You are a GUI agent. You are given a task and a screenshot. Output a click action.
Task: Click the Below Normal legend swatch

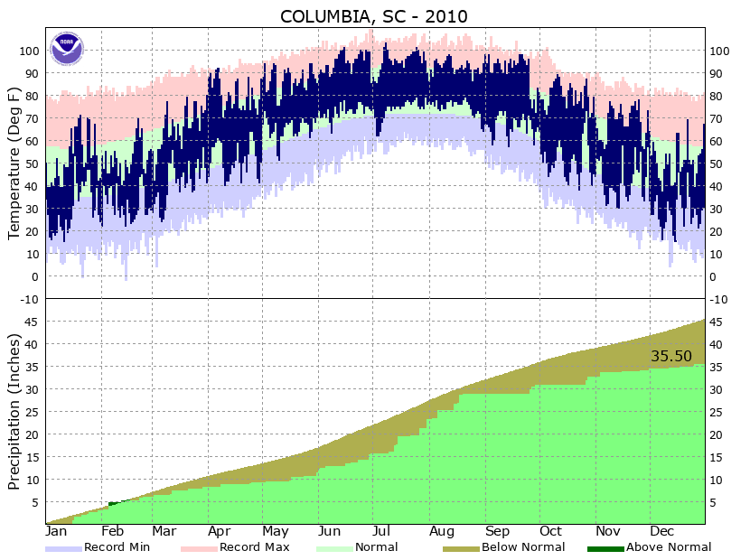pyautogui.click(x=461, y=549)
